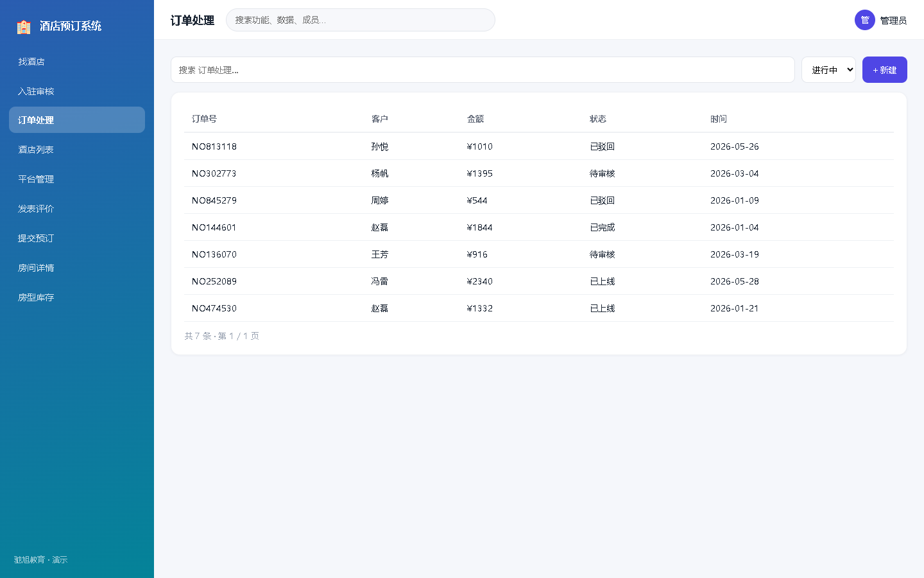Image resolution: width=924 pixels, height=578 pixels.
Task: Open 找酒店 in the sidebar
Action: pos(77,62)
